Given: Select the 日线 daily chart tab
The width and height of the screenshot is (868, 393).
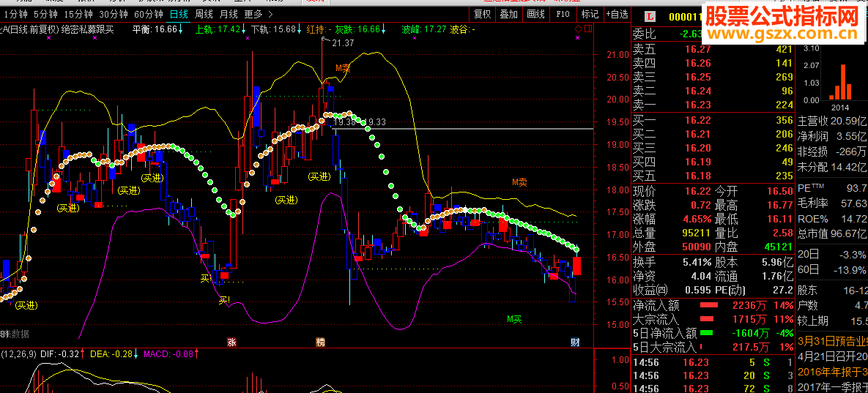Looking at the screenshot, I should 179,14.
